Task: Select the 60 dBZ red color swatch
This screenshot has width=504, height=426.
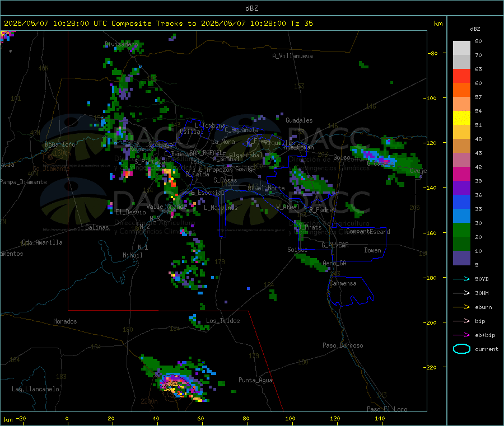Action: (x=461, y=76)
